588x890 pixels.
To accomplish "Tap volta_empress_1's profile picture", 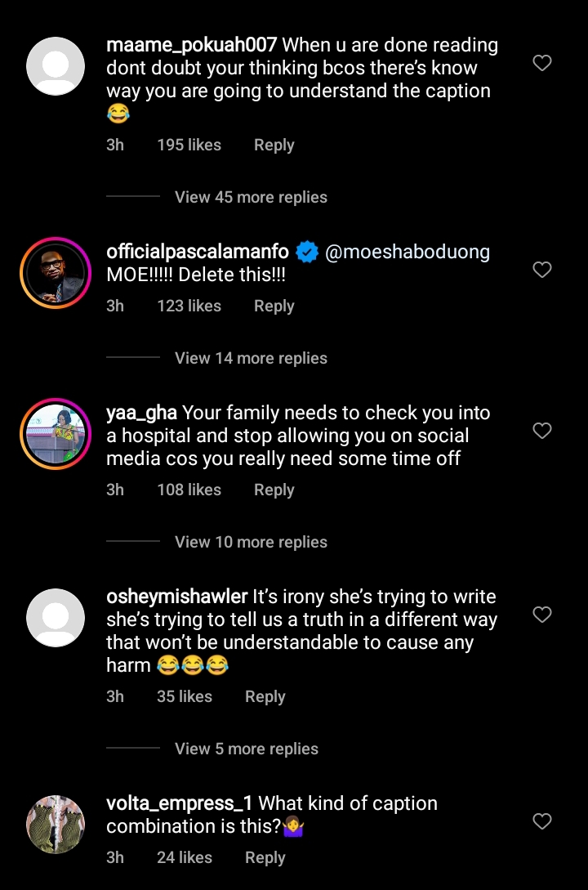I will [x=56, y=825].
